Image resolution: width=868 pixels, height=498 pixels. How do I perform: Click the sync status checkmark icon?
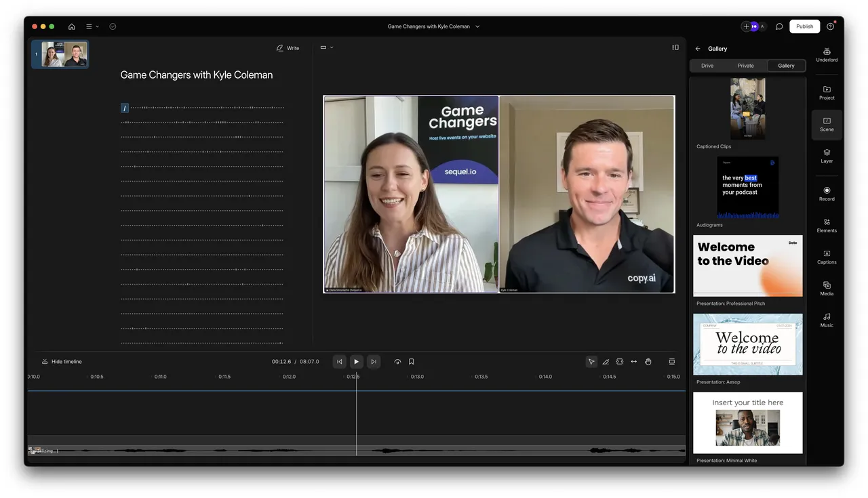tap(113, 26)
